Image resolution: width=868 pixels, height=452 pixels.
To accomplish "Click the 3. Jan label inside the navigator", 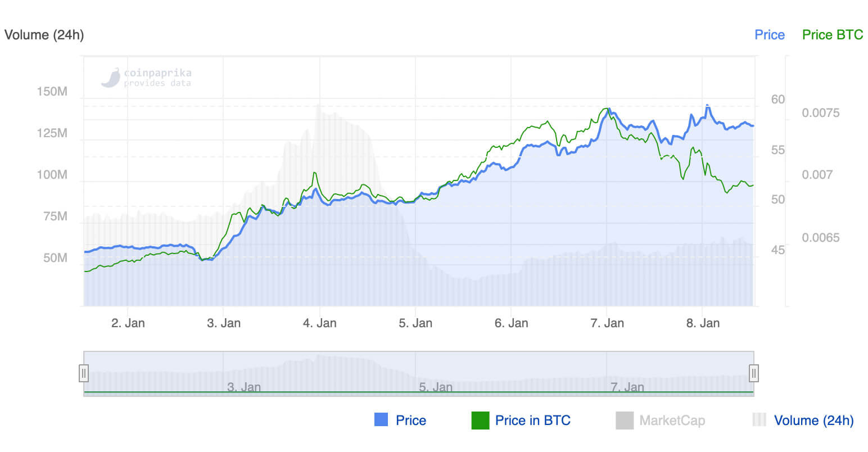I will click(245, 387).
